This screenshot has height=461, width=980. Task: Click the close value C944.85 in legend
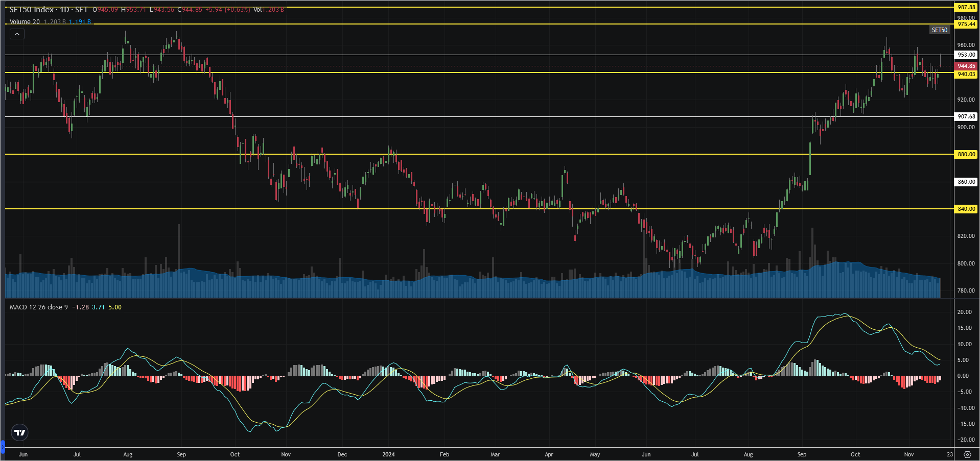tap(190, 10)
